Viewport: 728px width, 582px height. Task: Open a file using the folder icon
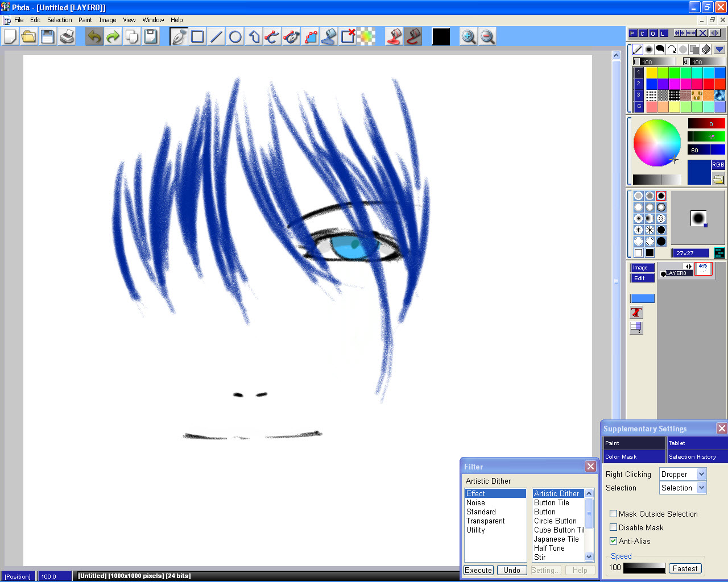pos(28,36)
